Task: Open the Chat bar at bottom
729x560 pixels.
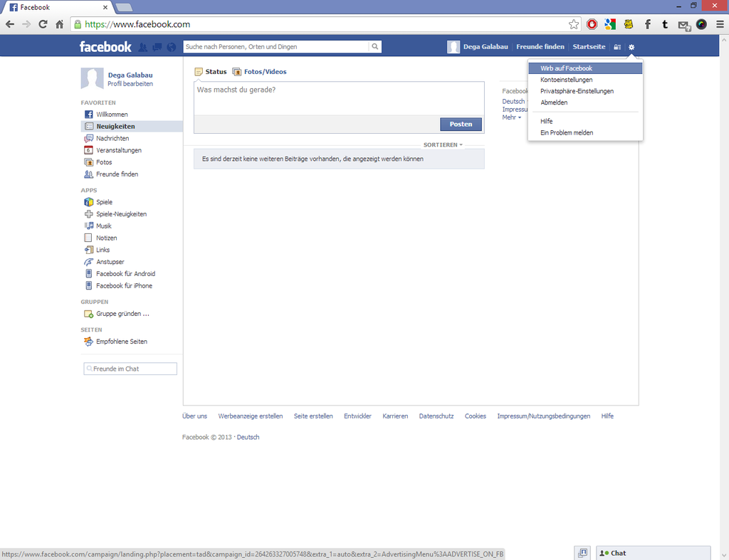Action: [654, 553]
